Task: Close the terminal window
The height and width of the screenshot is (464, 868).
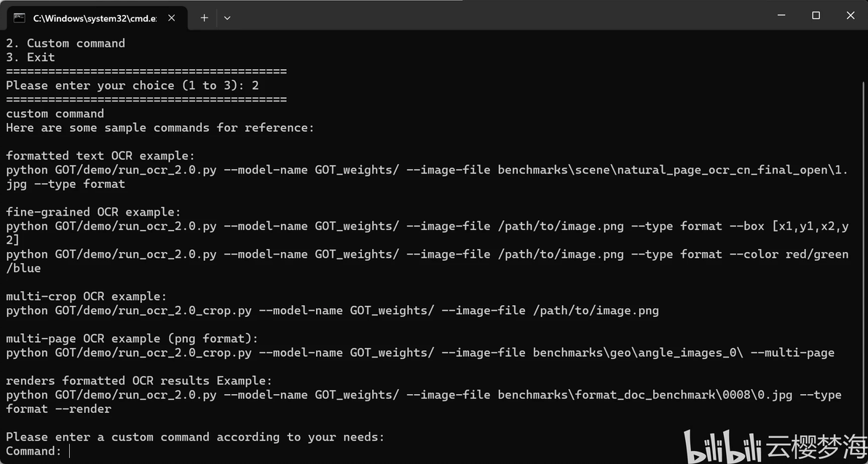Action: [x=851, y=15]
